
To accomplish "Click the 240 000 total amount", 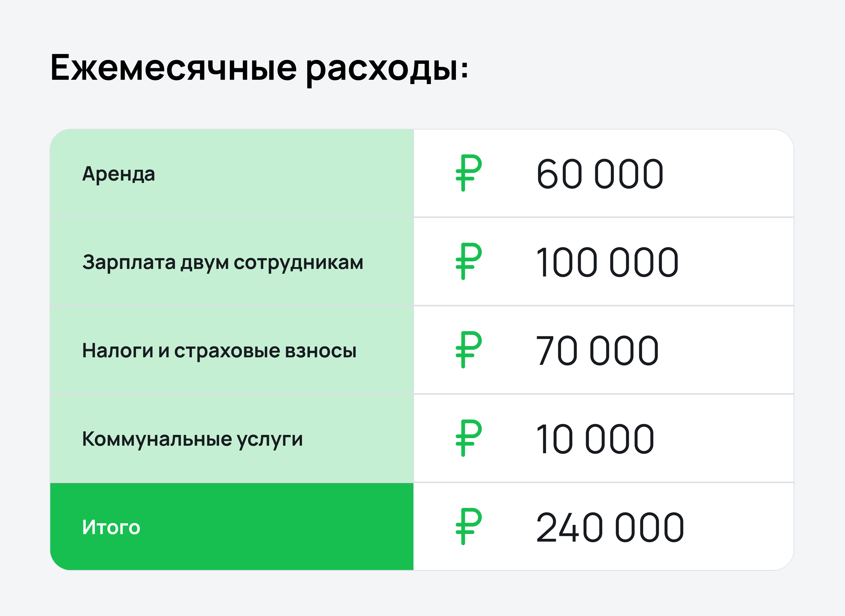I will (x=610, y=527).
